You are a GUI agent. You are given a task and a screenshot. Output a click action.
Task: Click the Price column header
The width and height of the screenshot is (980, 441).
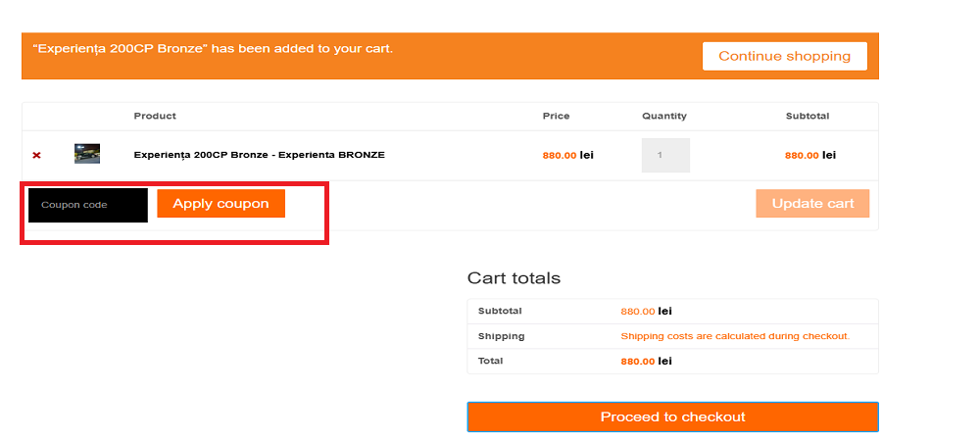click(x=556, y=116)
